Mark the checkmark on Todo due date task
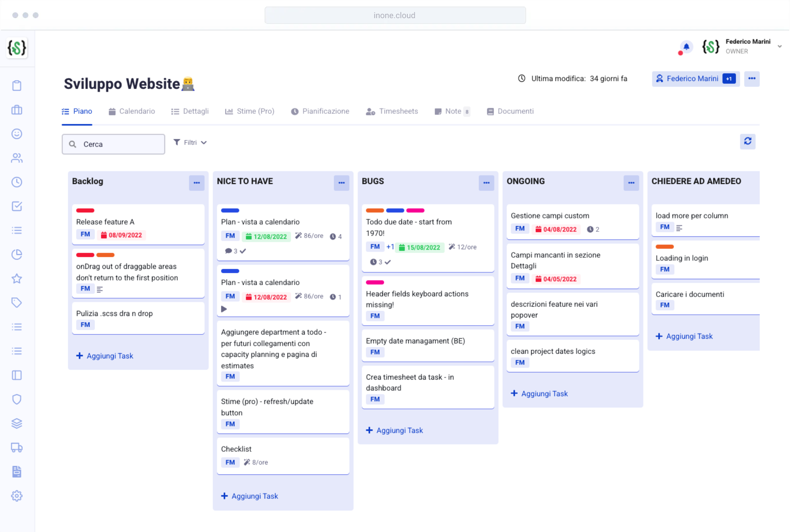This screenshot has height=532, width=790. [388, 262]
